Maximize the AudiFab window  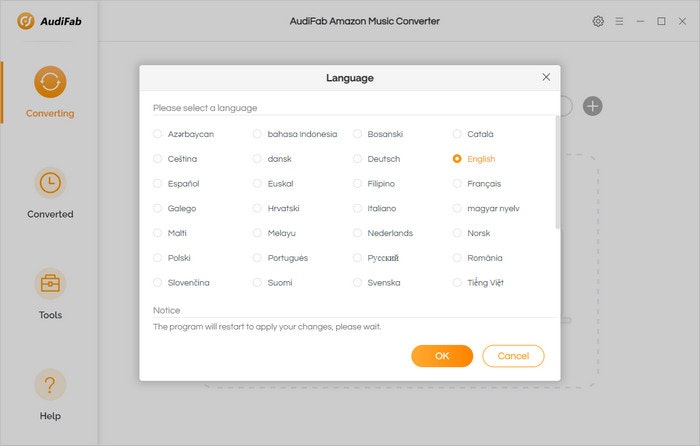(661, 21)
